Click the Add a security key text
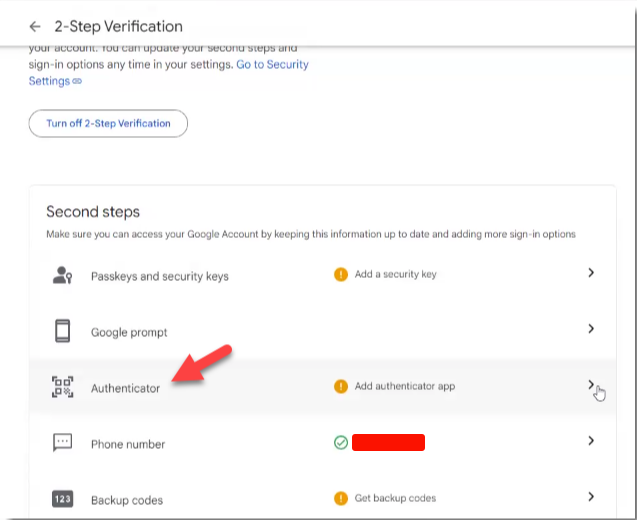Viewport: 637px width, 520px height. [396, 274]
